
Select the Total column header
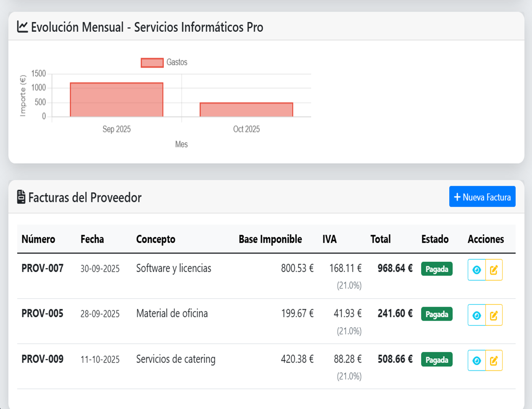pyautogui.click(x=380, y=239)
